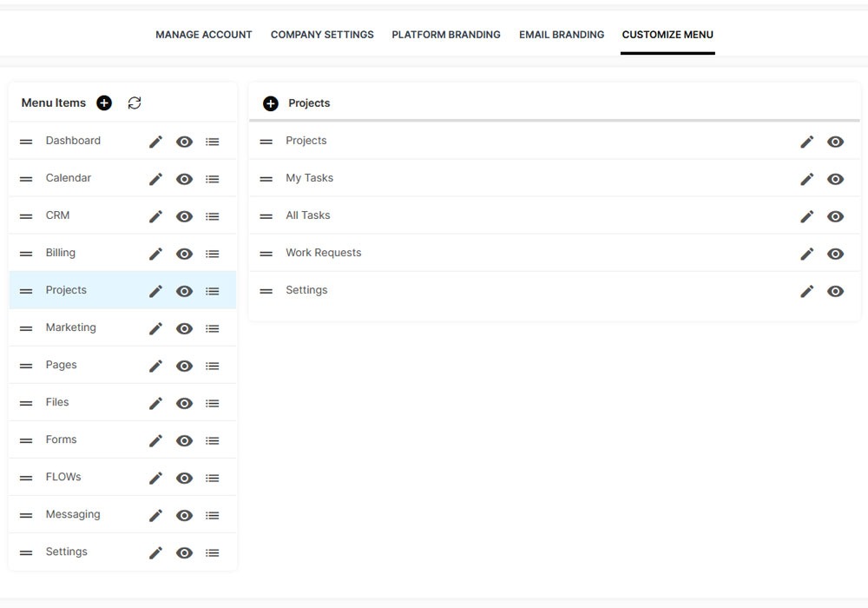Hide the Billing menu item

[184, 254]
